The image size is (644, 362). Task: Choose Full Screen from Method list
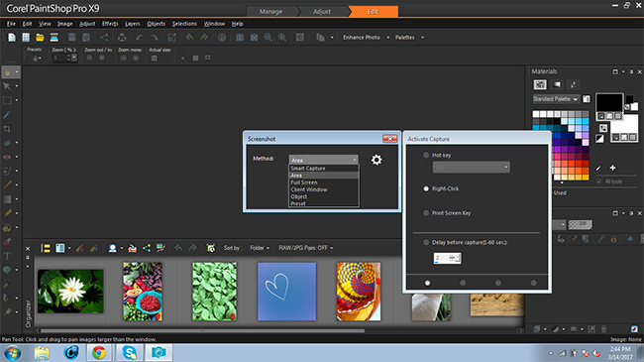(304, 182)
